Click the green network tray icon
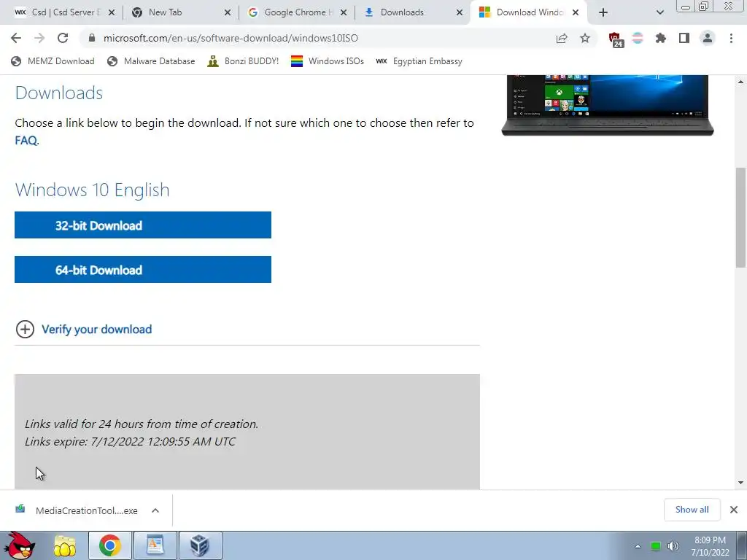Viewport: 747px width, 560px height. tap(656, 546)
